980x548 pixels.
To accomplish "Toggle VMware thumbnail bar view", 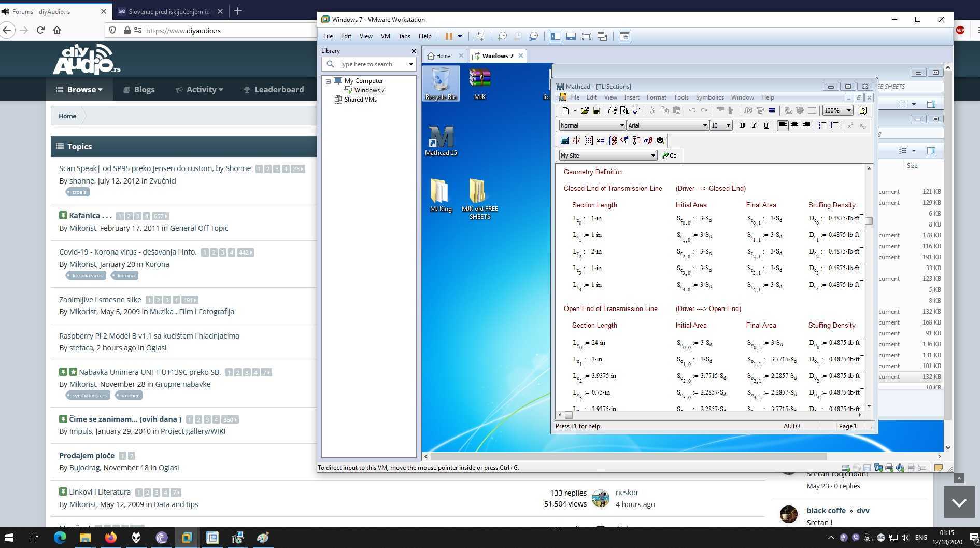I will coord(571,36).
